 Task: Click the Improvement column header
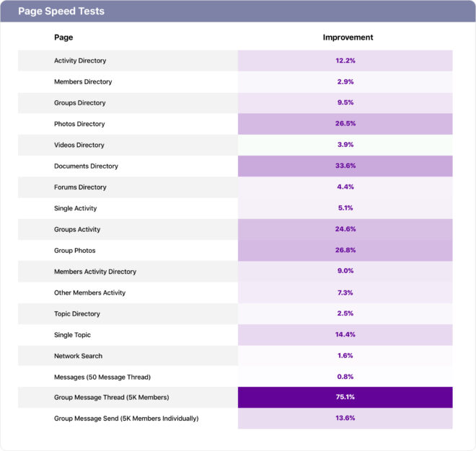click(348, 37)
